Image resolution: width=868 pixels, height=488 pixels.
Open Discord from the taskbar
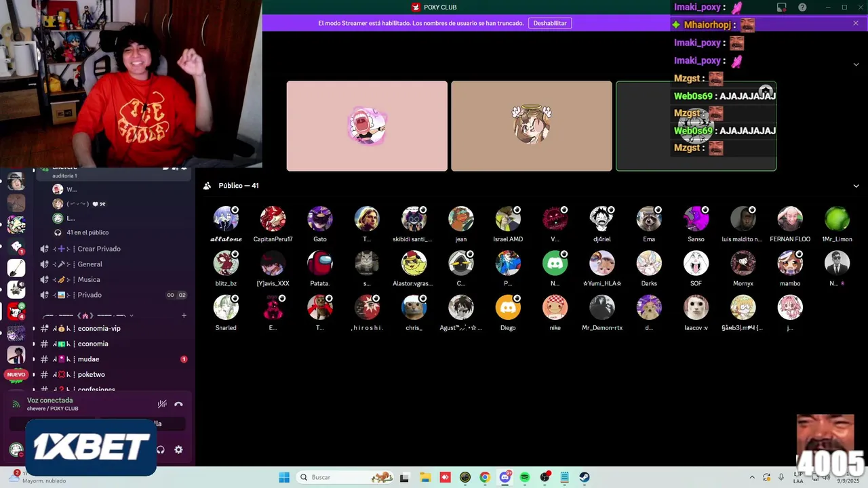505,477
